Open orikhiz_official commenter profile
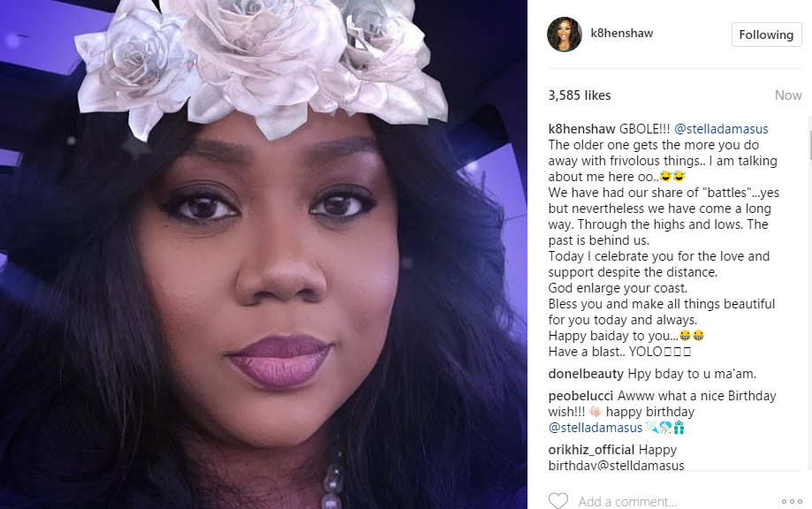This screenshot has height=509, width=812. coord(591,450)
